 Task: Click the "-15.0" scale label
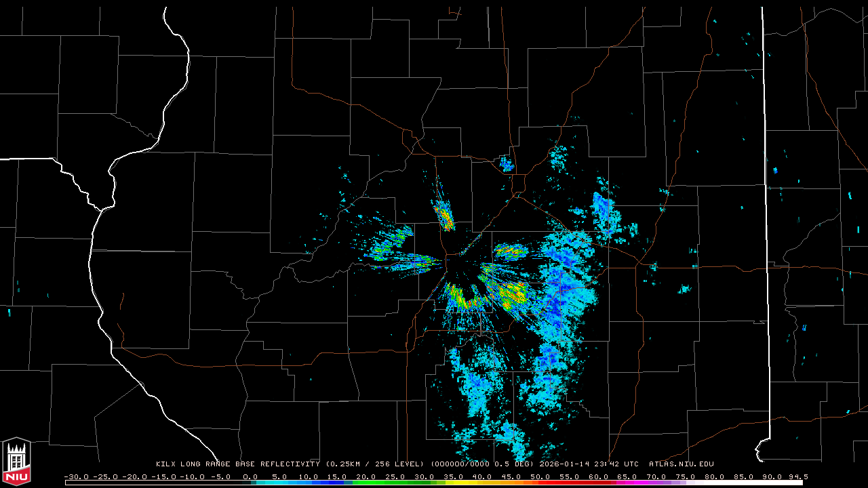click(x=163, y=476)
